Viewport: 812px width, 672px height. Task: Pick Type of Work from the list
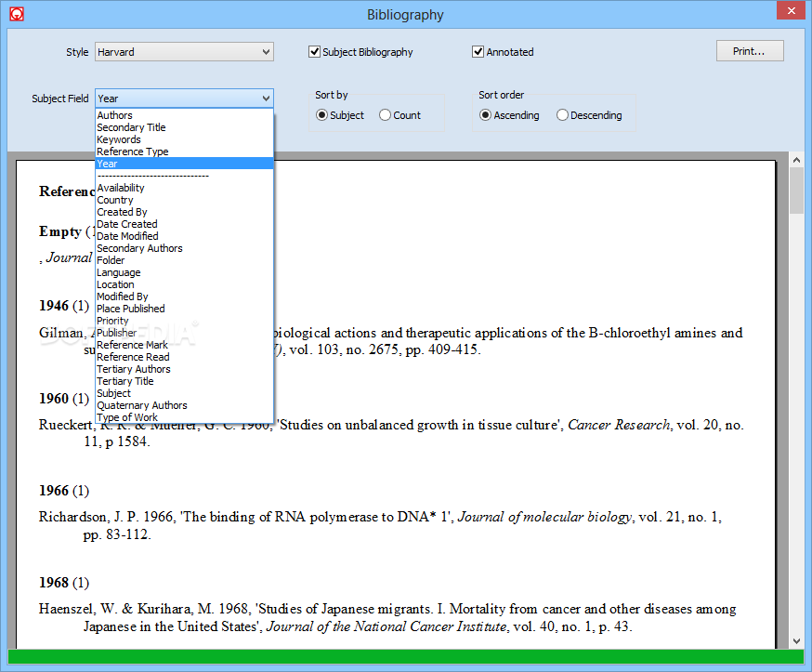click(x=184, y=417)
